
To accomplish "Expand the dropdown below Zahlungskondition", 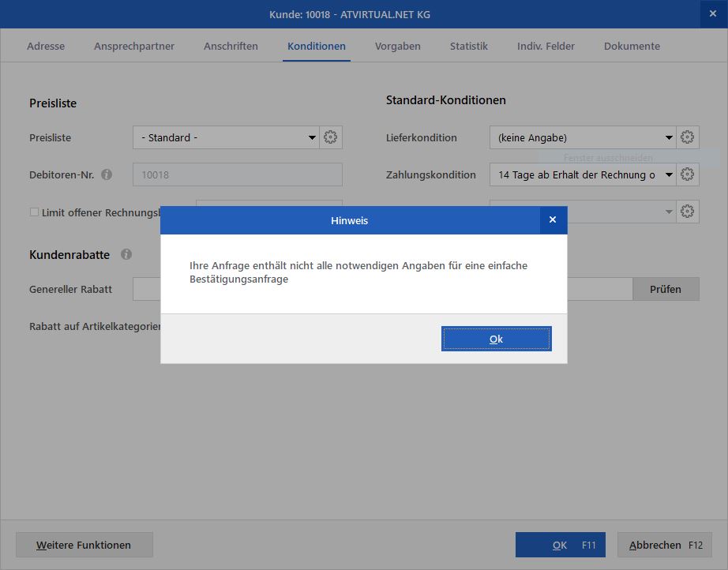I will coord(669,212).
